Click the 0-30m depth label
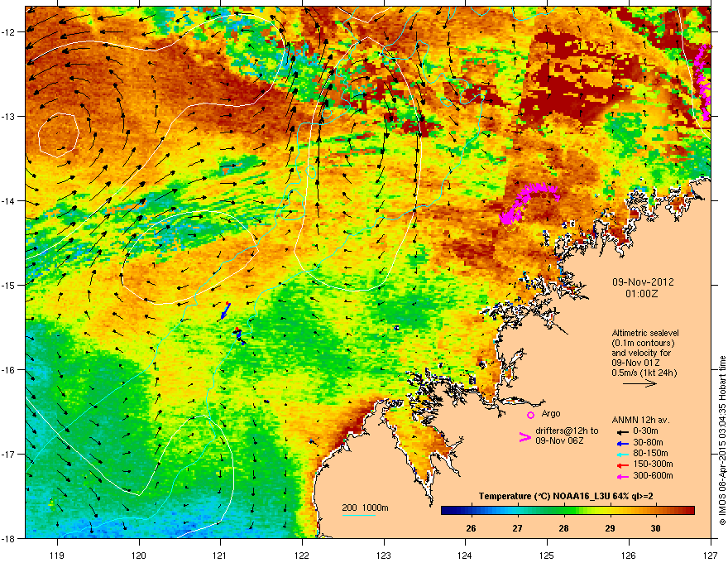 pyautogui.click(x=645, y=431)
